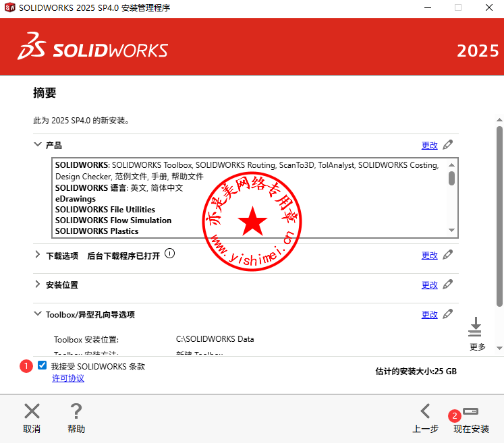The image size is (504, 443).
Task: Click the SOLIDWORKS title bar app icon
Action: click(9, 7)
